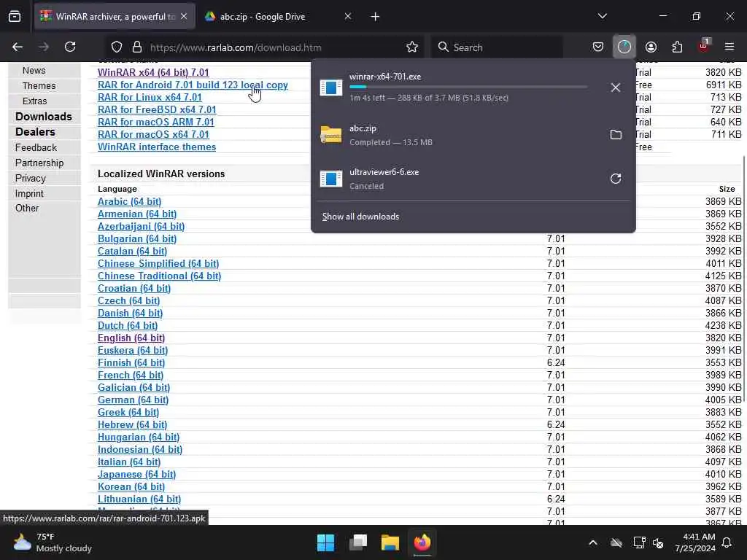Click the uBlock extension icon
This screenshot has width=747, height=560.
704,46
